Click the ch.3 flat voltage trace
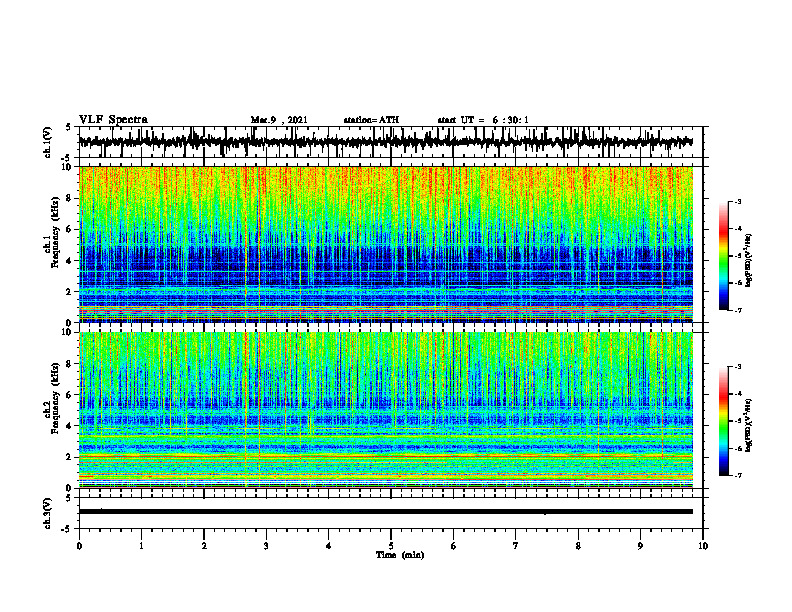792x612 pixels. (x=385, y=512)
